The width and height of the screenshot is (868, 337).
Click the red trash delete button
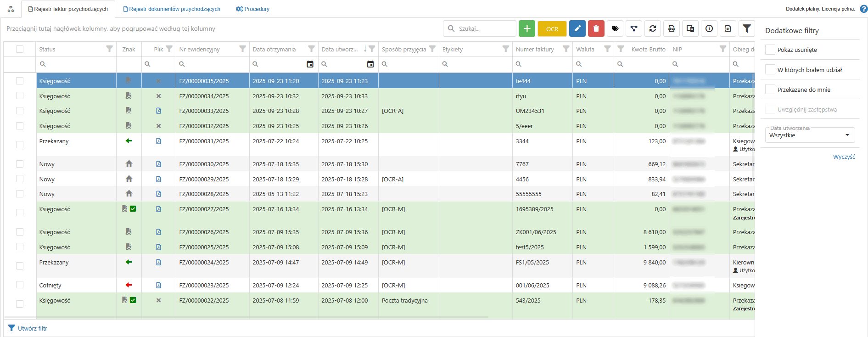596,28
